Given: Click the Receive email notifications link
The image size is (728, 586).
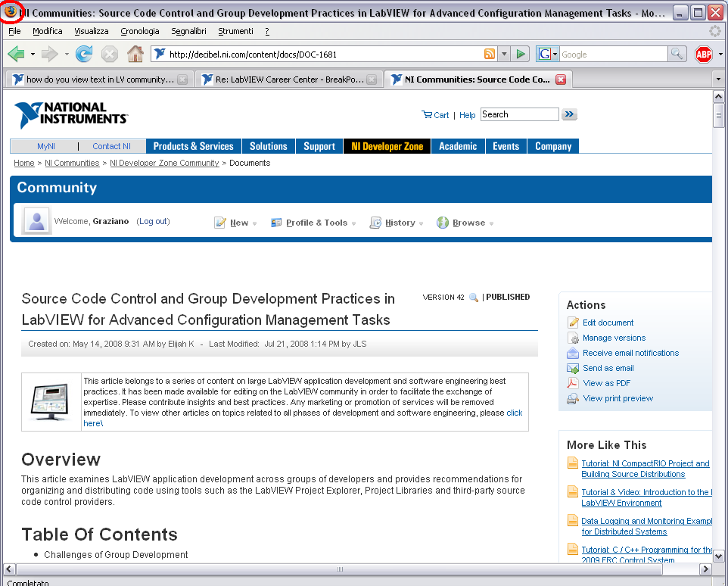Looking at the screenshot, I should tap(630, 354).
